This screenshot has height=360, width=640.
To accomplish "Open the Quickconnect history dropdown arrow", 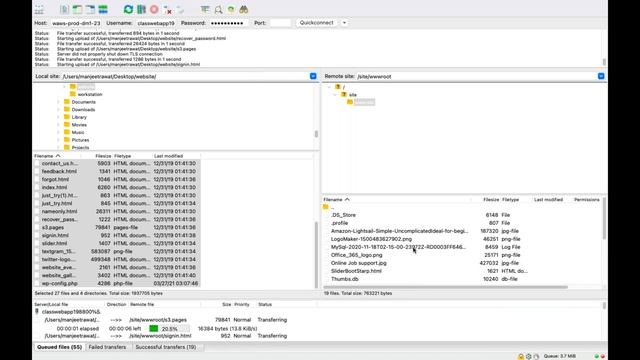I will pos(344,23).
